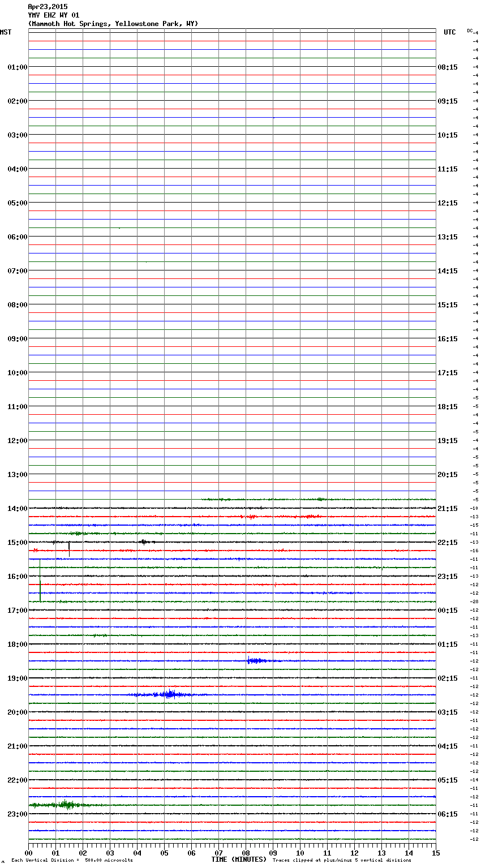Click the 10:15 UTC time label
Screen dimensions: 481x868
tap(448, 135)
